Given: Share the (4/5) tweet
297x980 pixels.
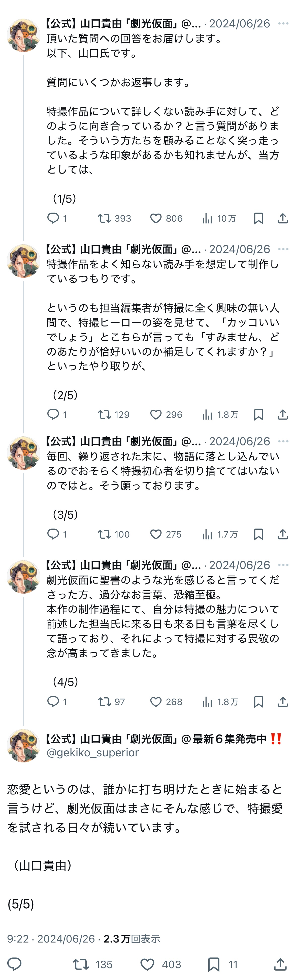Looking at the screenshot, I should pos(283,702).
